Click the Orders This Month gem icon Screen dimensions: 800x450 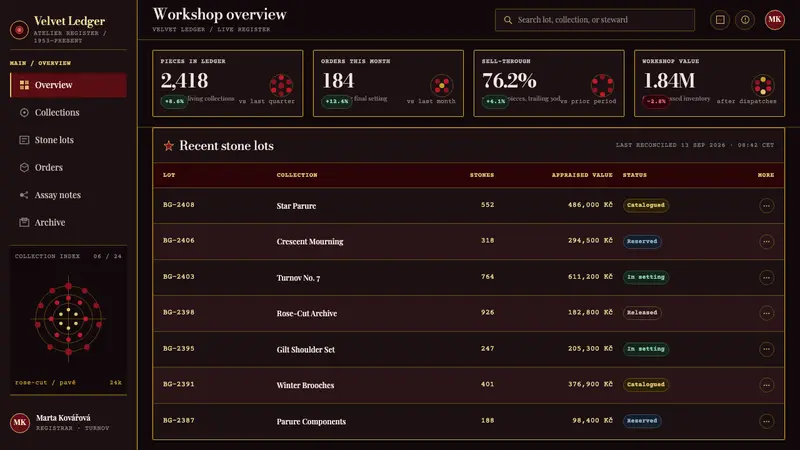[442, 85]
